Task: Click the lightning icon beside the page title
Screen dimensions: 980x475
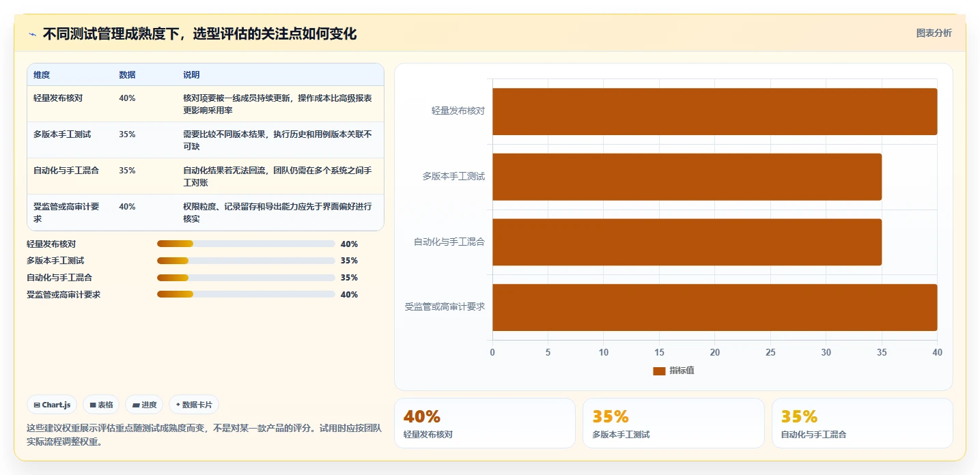Action: point(32,34)
